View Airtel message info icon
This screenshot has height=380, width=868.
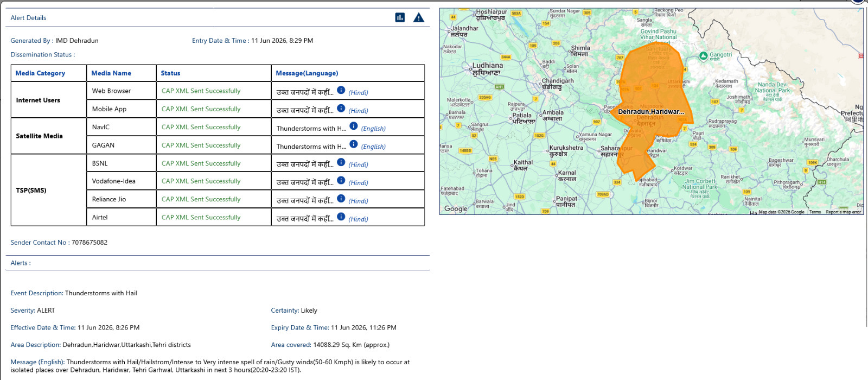pyautogui.click(x=341, y=217)
